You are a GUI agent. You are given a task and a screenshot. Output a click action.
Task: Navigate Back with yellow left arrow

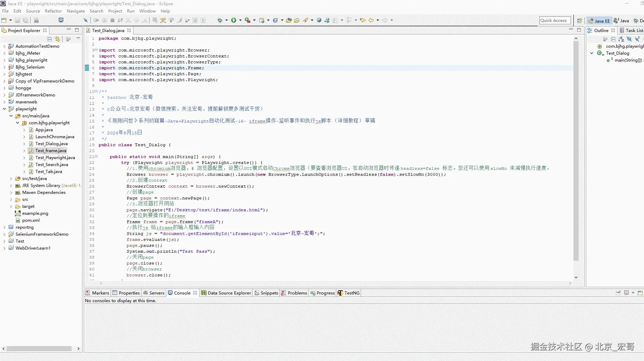pyautogui.click(x=371, y=20)
